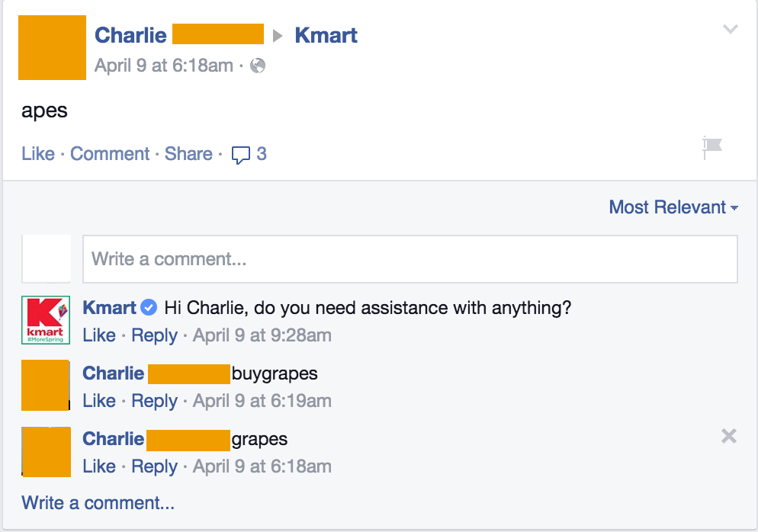Viewport: 758px width, 532px height.
Task: Open the Kmart logo profile picture
Action: (x=46, y=320)
